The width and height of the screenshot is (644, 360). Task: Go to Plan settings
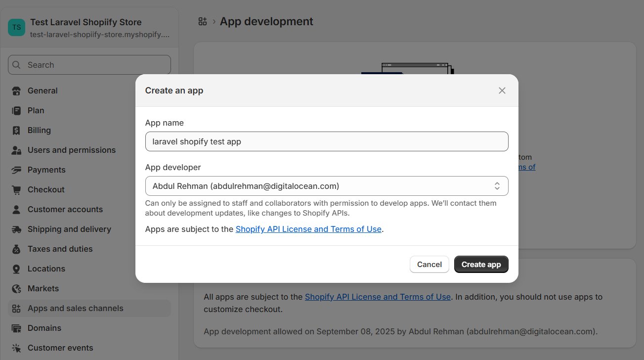coord(89,111)
